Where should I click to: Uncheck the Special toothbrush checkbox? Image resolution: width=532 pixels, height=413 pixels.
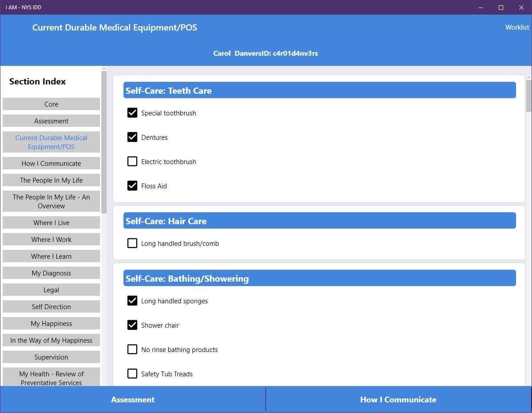[x=132, y=113]
